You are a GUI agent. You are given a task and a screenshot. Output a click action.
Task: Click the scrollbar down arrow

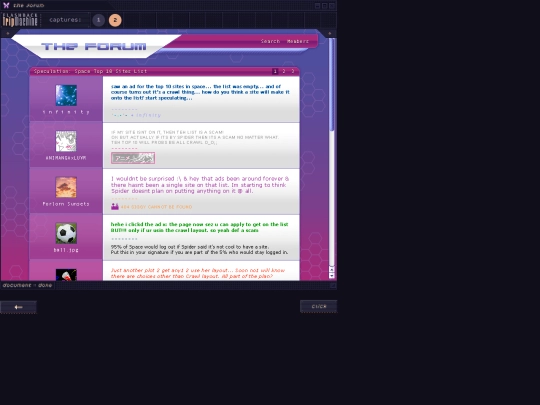pos(332,276)
